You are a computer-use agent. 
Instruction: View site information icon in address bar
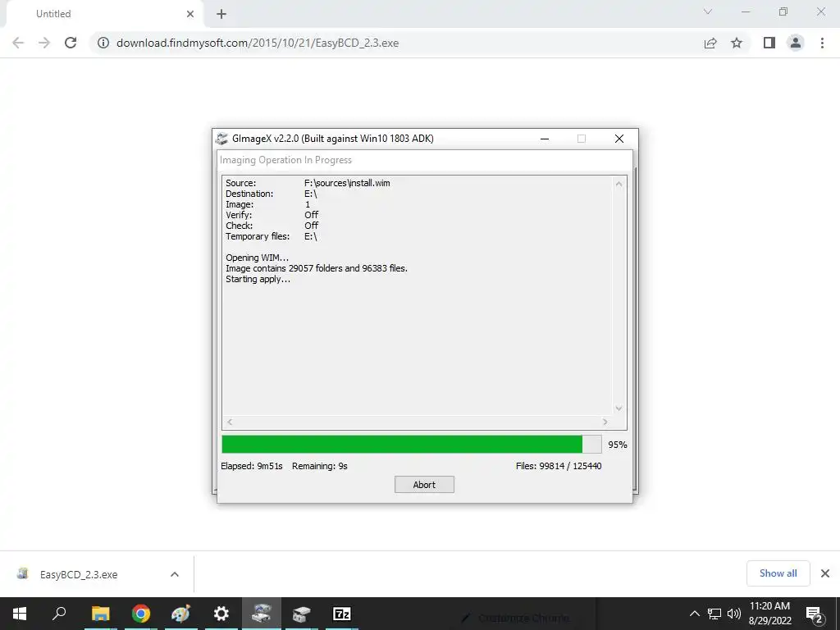coord(103,43)
